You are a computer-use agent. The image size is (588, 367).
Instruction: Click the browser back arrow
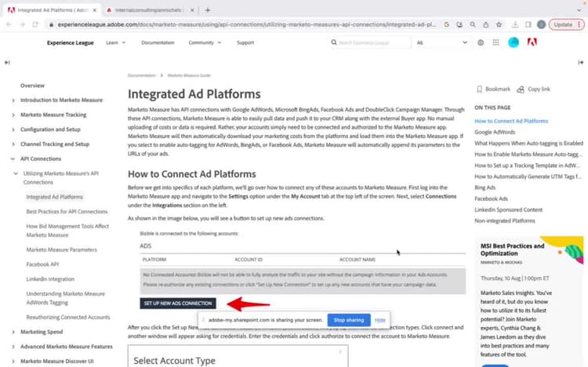click(9, 24)
